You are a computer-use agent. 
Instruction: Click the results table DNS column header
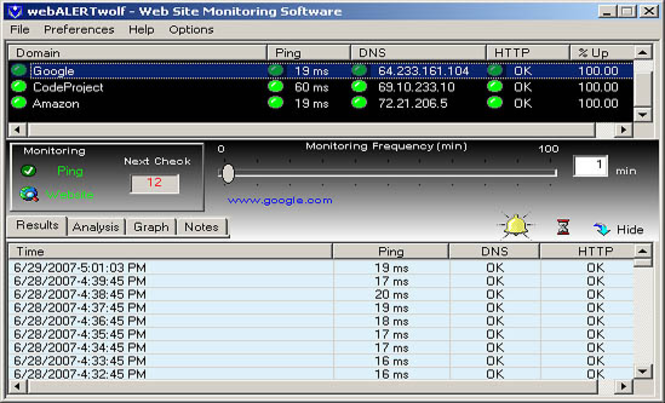495,251
